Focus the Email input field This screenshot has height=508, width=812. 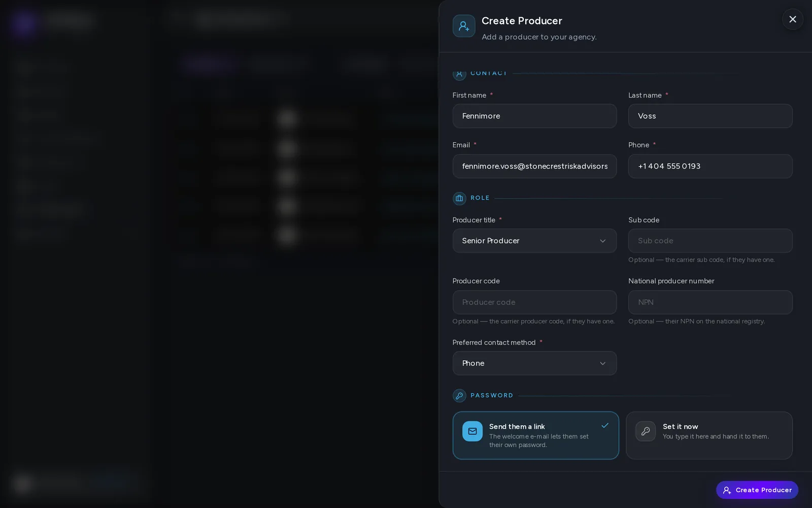coord(534,166)
